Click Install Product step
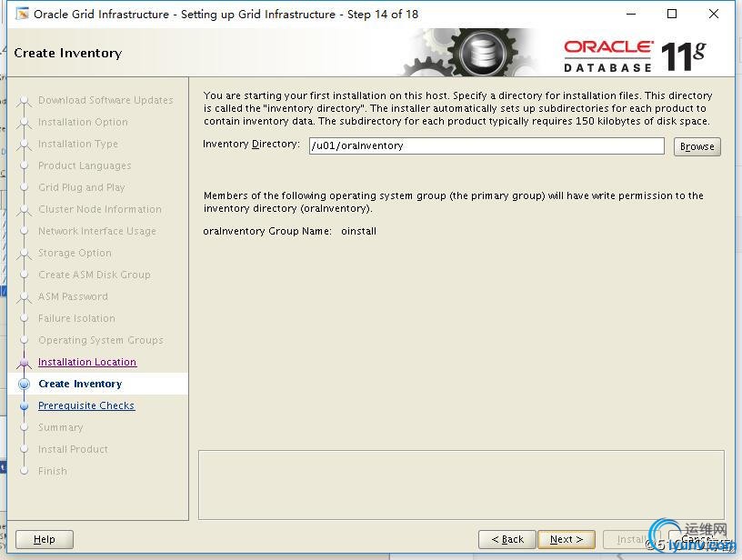This screenshot has width=742, height=560. 73,449
